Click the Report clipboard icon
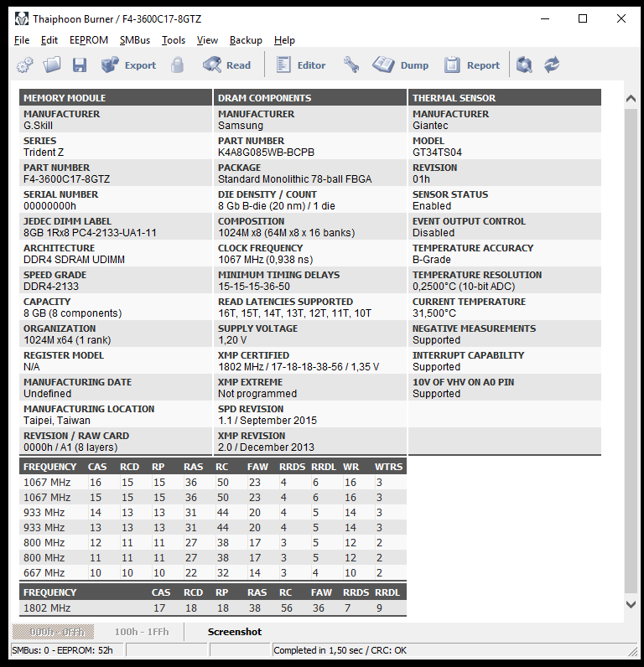The image size is (644, 667). 452,65
